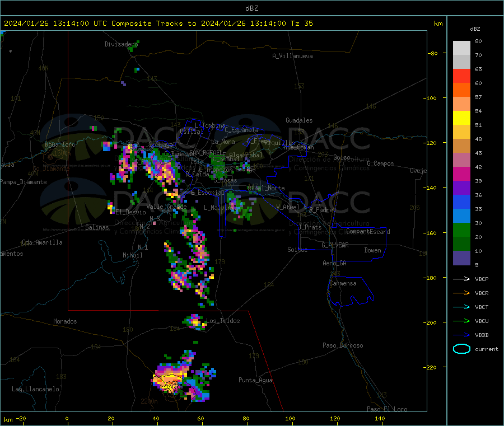The image size is (504, 426).
Task: Click the 'Guico' location label
Action: click(x=342, y=157)
